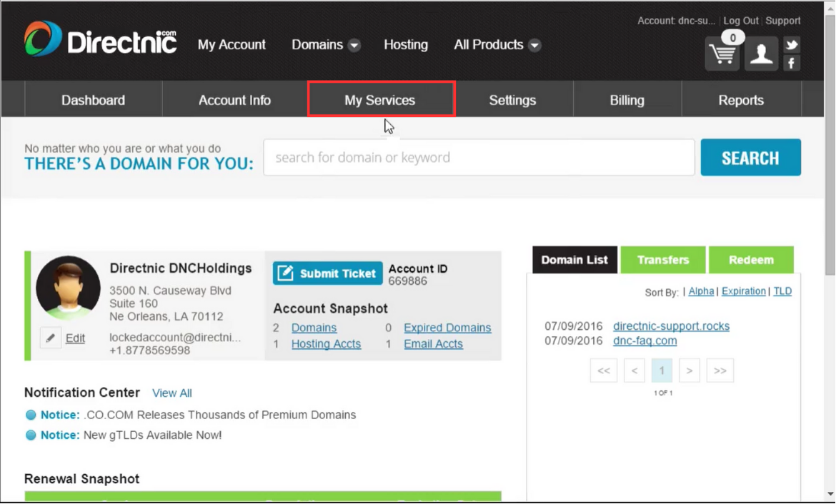Viewport: 836px width, 504px height.
Task: Click the .CO.COM premium domains notice
Action: point(219,415)
